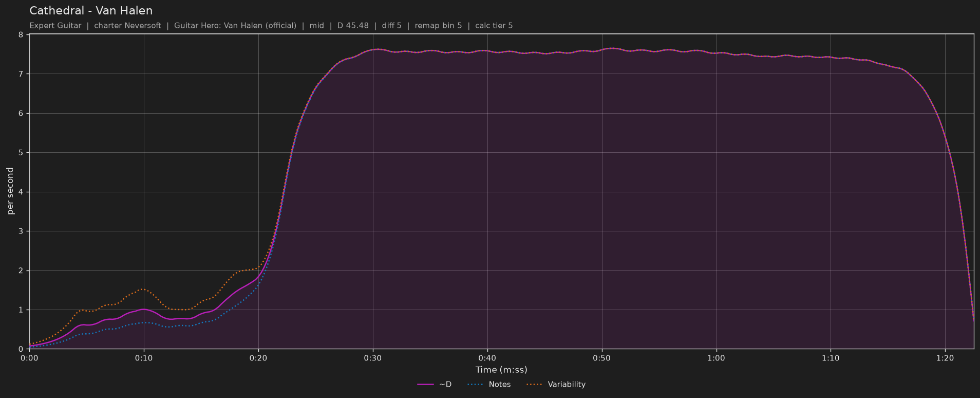Click 'Guitar Hero: Van Halen (official)' text

pos(235,26)
